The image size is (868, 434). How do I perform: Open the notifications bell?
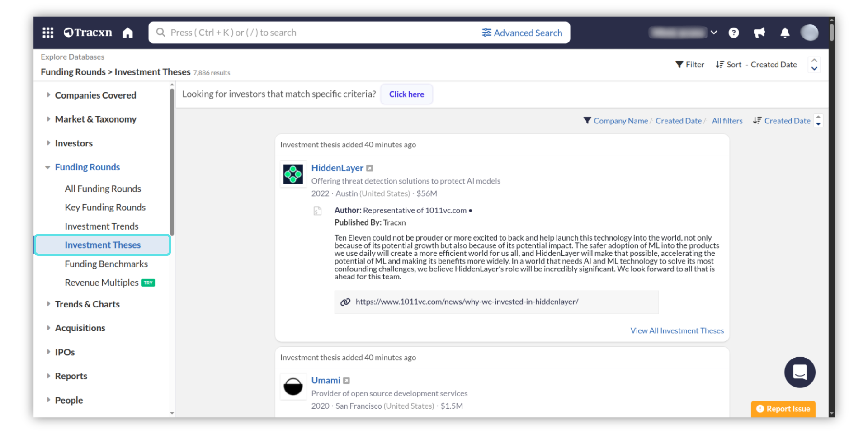(x=785, y=33)
